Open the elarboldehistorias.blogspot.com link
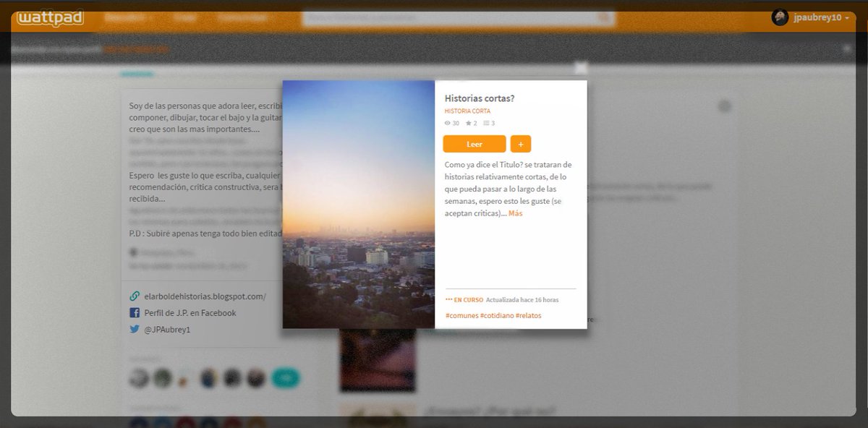The width and height of the screenshot is (868, 428). (204, 296)
